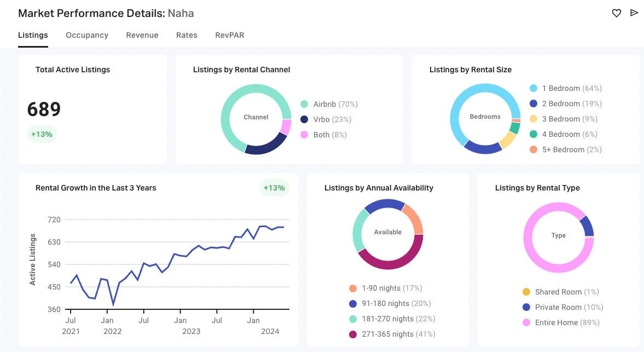Screen dimensions: 644x352
Task: Click the +13% badge under 689
Action: pyautogui.click(x=42, y=134)
